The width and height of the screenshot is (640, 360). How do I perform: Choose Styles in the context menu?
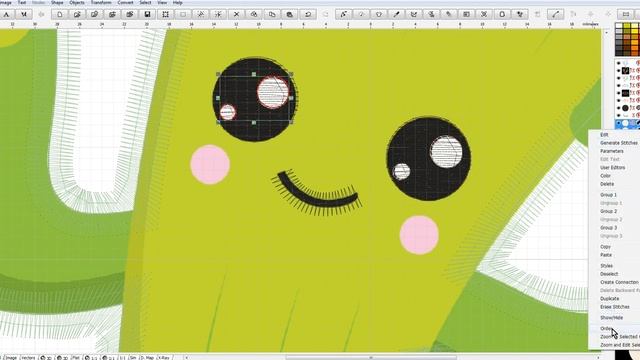tap(606, 266)
